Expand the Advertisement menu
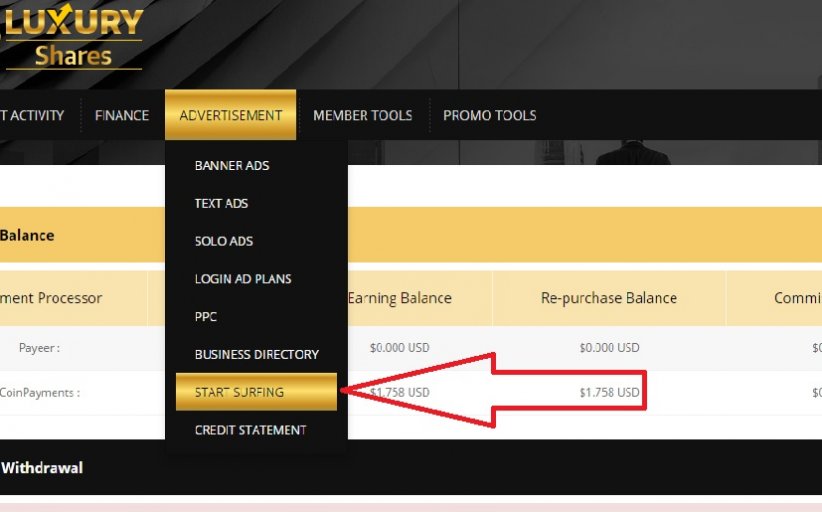822x512 pixels. [x=230, y=116]
